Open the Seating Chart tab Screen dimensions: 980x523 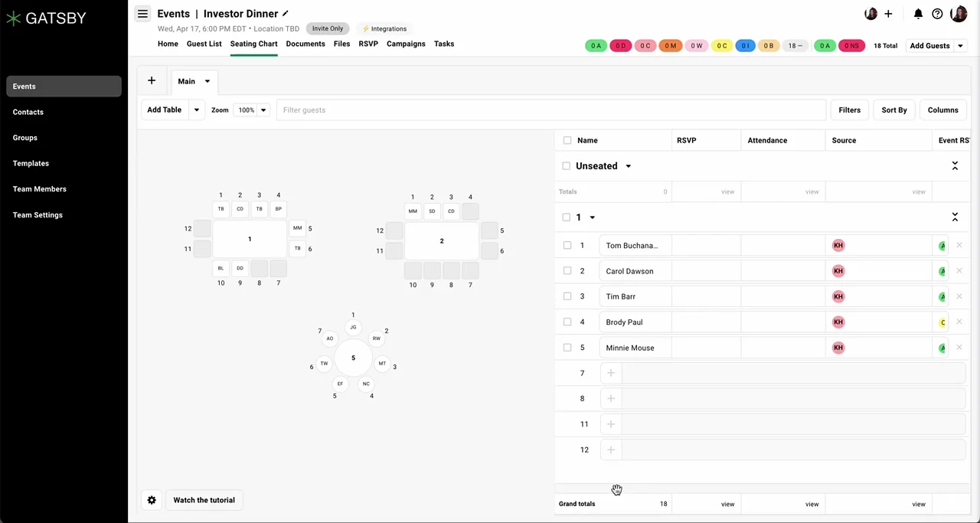coord(253,44)
